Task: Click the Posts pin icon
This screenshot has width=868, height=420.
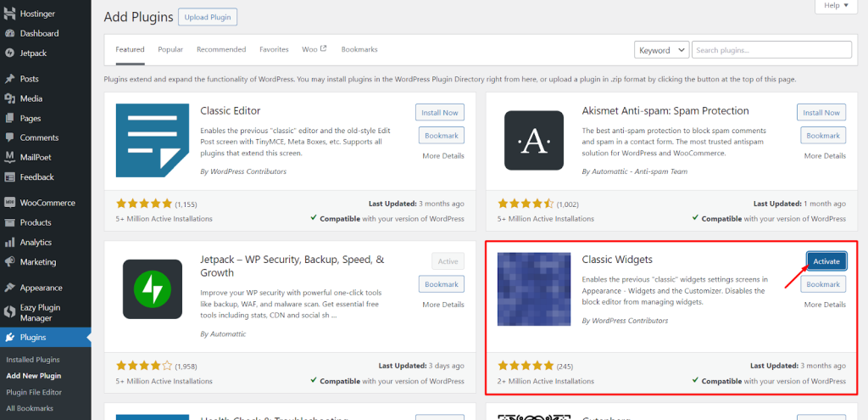Action: click(x=9, y=79)
